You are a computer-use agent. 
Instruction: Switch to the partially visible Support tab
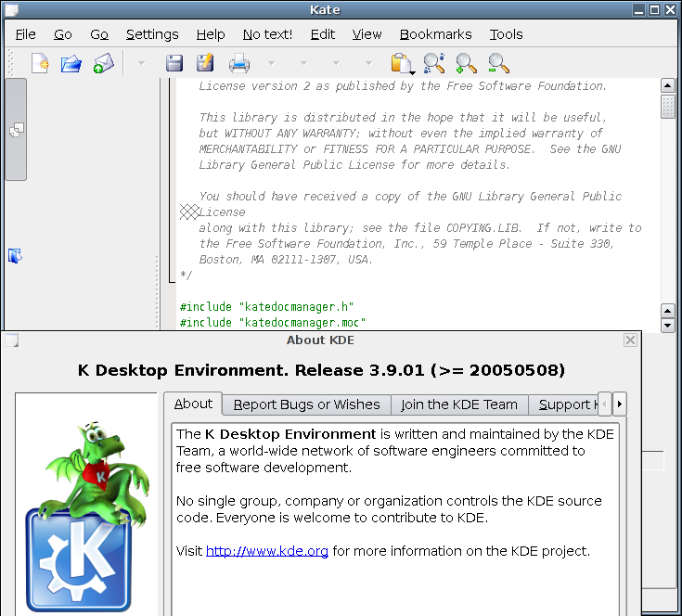[564, 404]
